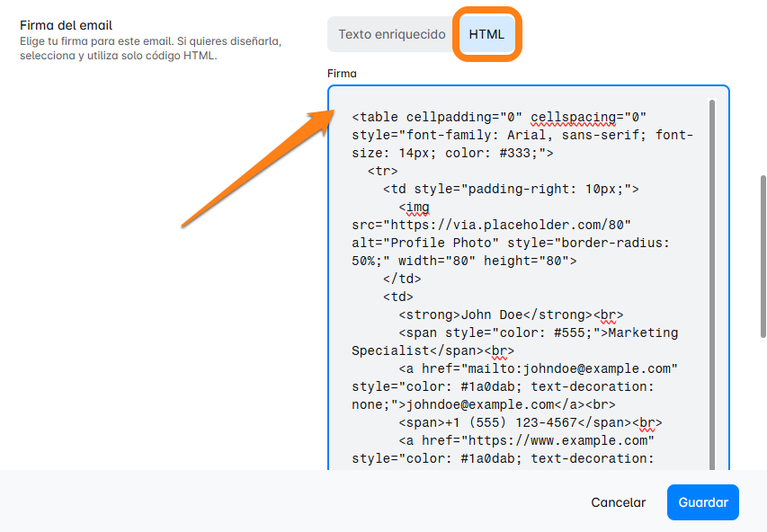Switch to the Texto enriquecido tab

392,34
